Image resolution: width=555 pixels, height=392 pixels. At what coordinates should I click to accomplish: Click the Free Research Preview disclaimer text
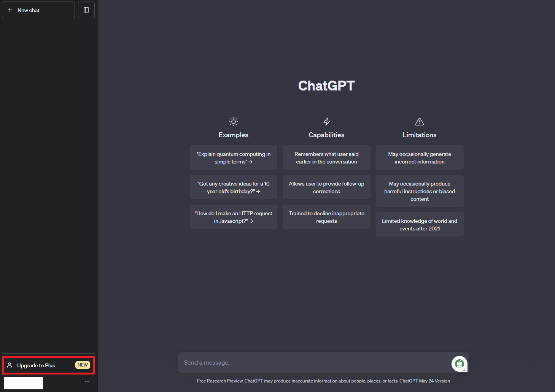pyautogui.click(x=297, y=381)
